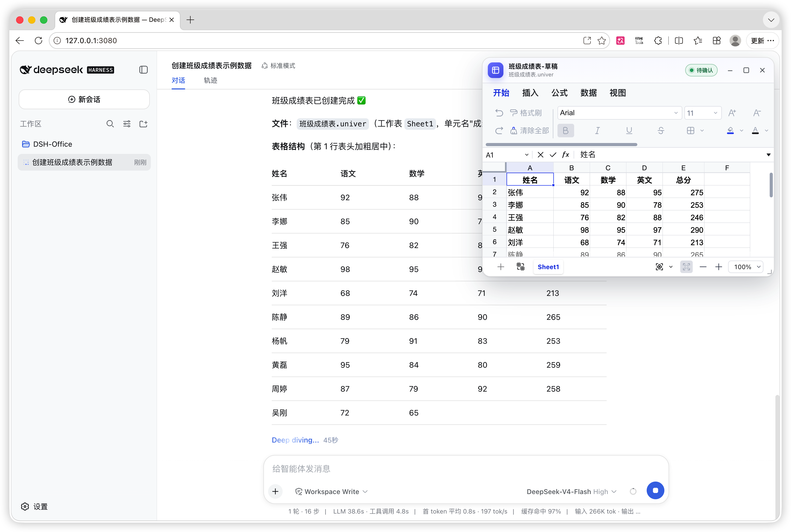Click the redo arrow in spreadsheet toolbar
Screen dimensions: 791x532
click(499, 131)
